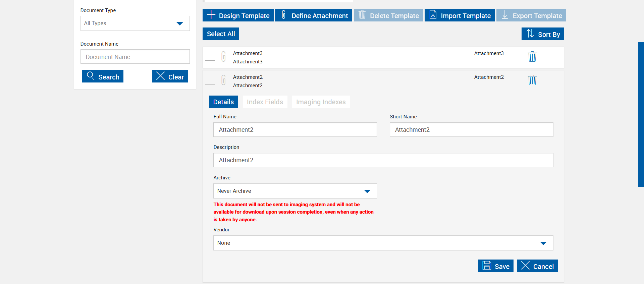Viewport: 644px width, 284px height.
Task: Delete Attachment2 using its trash icon
Action: coord(532,80)
